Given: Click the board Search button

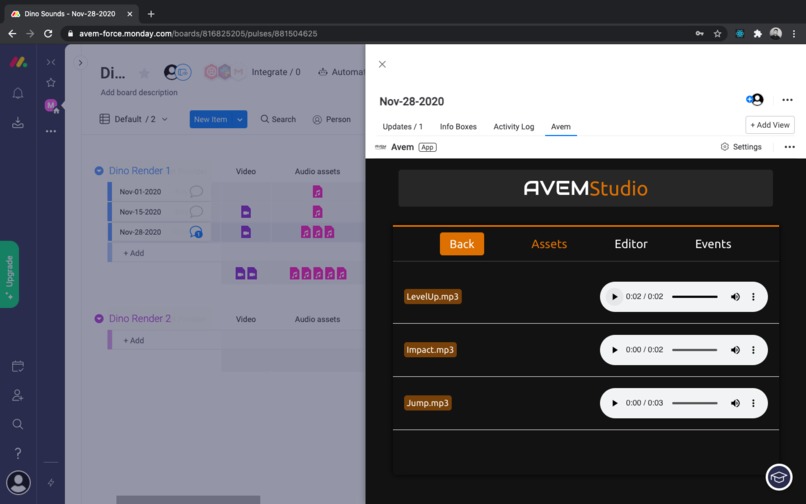Looking at the screenshot, I should point(278,119).
